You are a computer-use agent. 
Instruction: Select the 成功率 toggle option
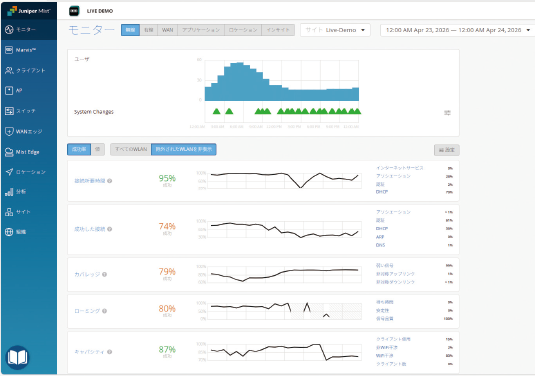coord(79,149)
